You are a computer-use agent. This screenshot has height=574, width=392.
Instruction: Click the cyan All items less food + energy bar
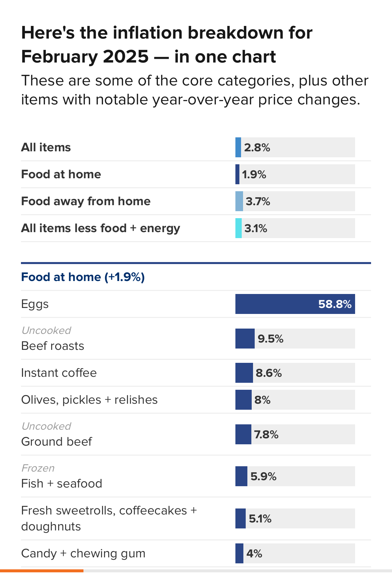pyautogui.click(x=238, y=228)
